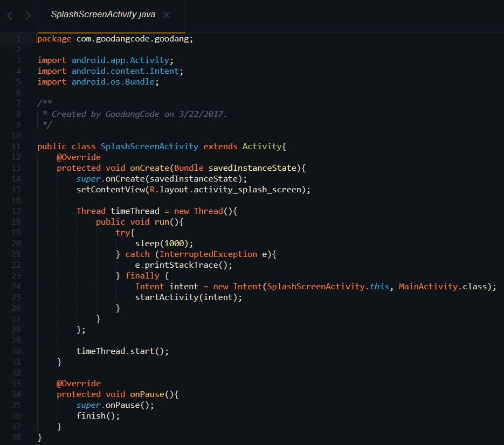
Task: Click the 'finally' keyword
Action: pyautogui.click(x=142, y=276)
